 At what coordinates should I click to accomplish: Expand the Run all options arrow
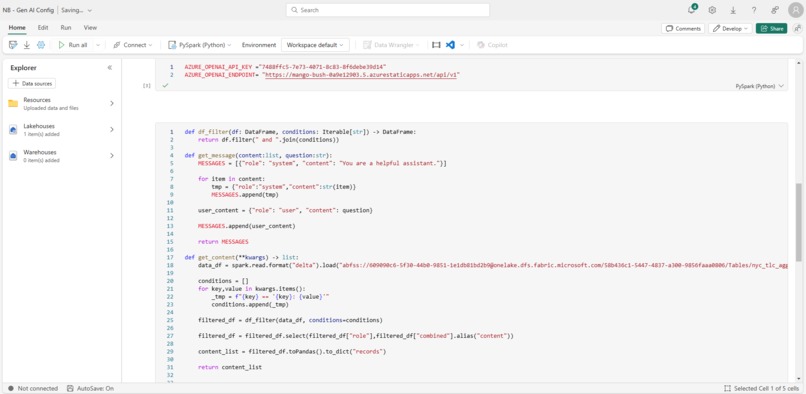98,45
